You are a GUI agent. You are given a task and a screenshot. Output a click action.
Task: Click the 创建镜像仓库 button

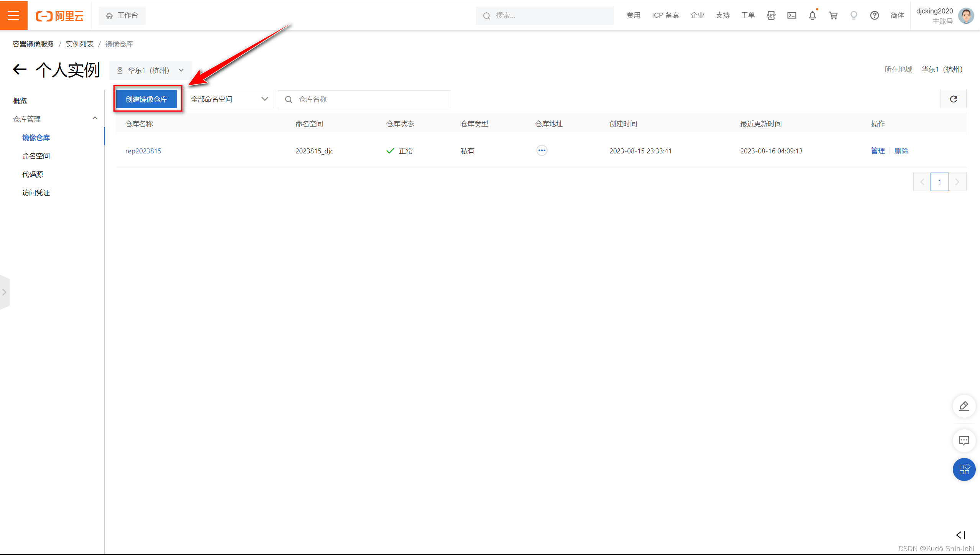[x=146, y=99]
